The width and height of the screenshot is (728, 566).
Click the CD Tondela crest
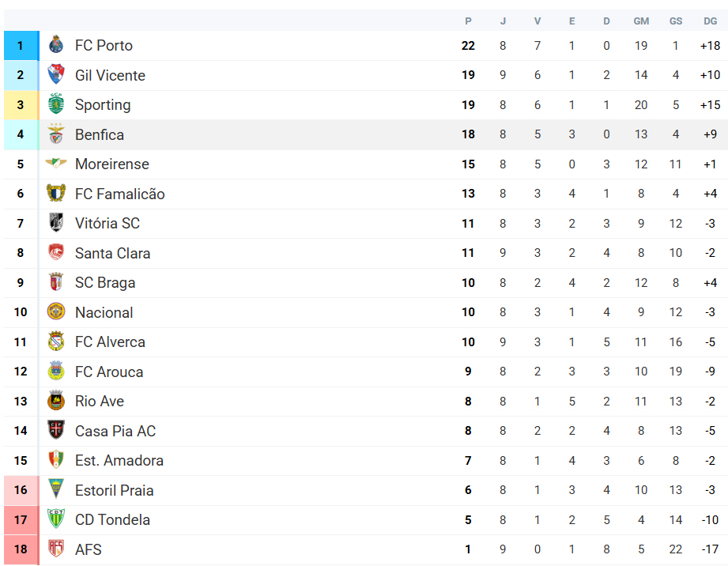click(56, 519)
